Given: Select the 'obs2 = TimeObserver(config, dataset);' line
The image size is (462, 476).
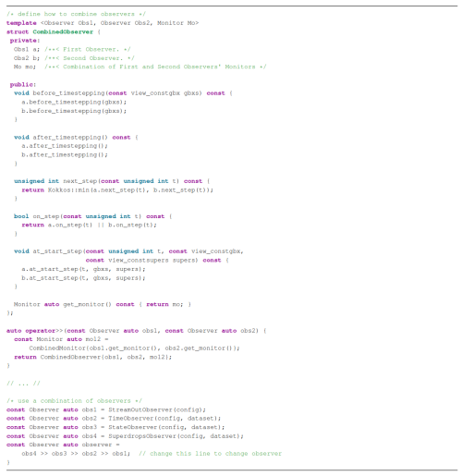Looking at the screenshot, I should coord(114,419).
